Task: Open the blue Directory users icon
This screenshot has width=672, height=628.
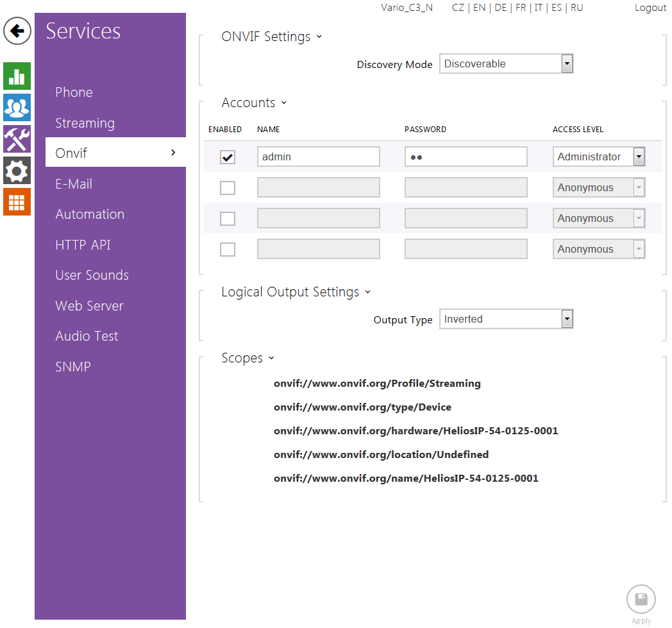Action: click(17, 107)
